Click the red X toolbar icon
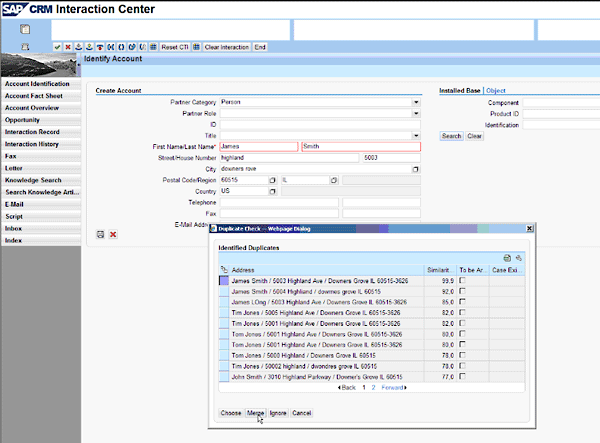Viewport: 600px width, 443px height. coord(67,47)
